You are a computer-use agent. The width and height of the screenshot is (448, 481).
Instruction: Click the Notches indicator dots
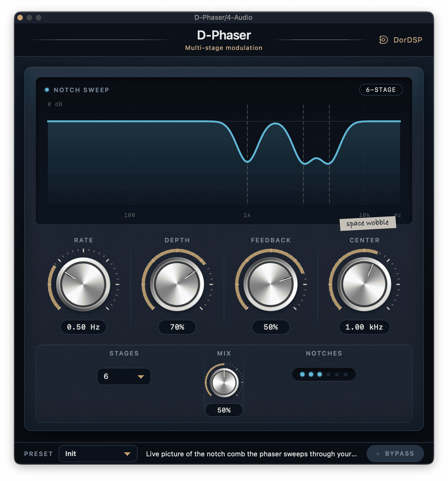(x=324, y=374)
